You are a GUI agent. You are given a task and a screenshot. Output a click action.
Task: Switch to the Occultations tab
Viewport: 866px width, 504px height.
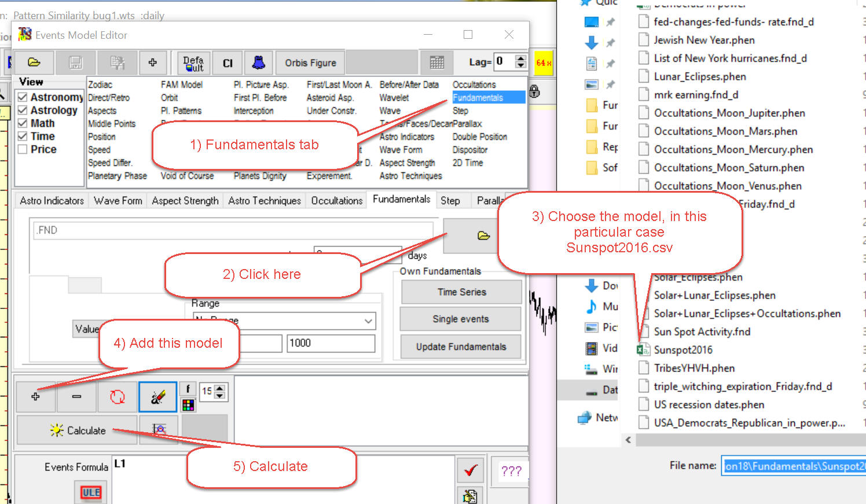click(x=336, y=201)
